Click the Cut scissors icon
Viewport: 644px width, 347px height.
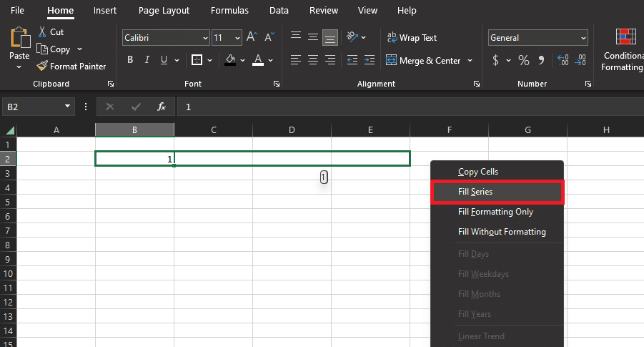[42, 32]
